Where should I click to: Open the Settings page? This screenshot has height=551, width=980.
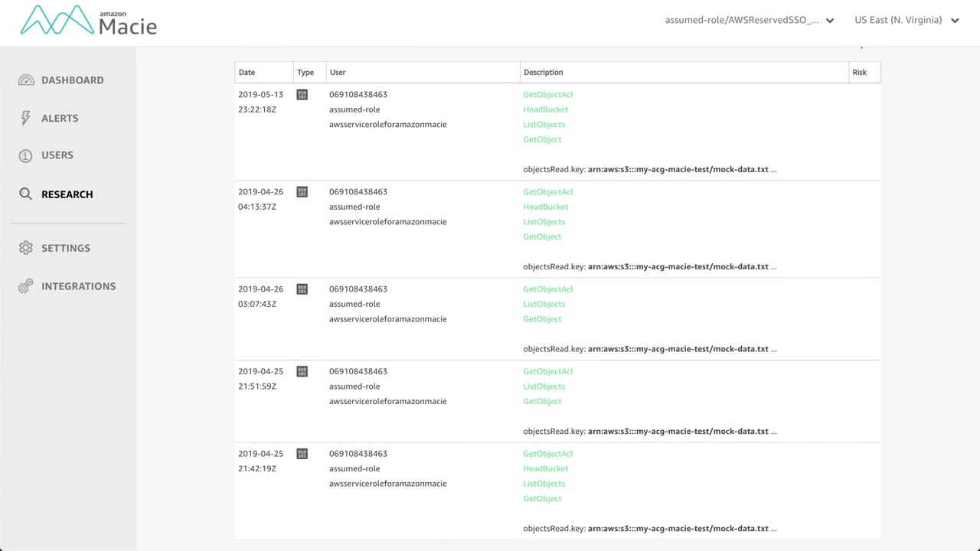tap(66, 248)
